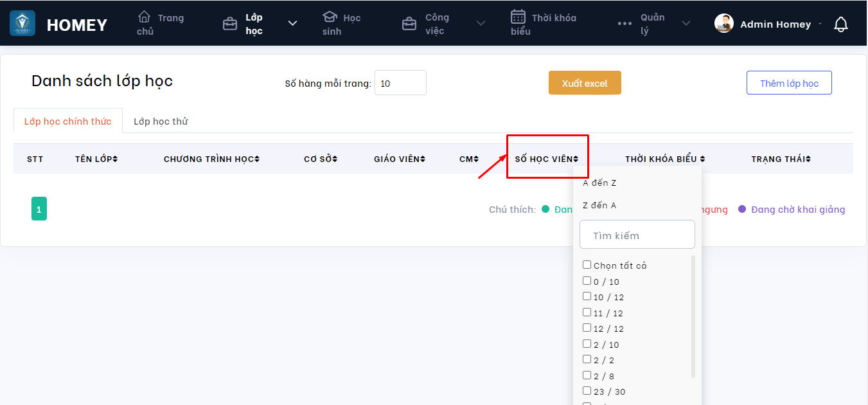Click the Admin Homey avatar

pyautogui.click(x=724, y=24)
